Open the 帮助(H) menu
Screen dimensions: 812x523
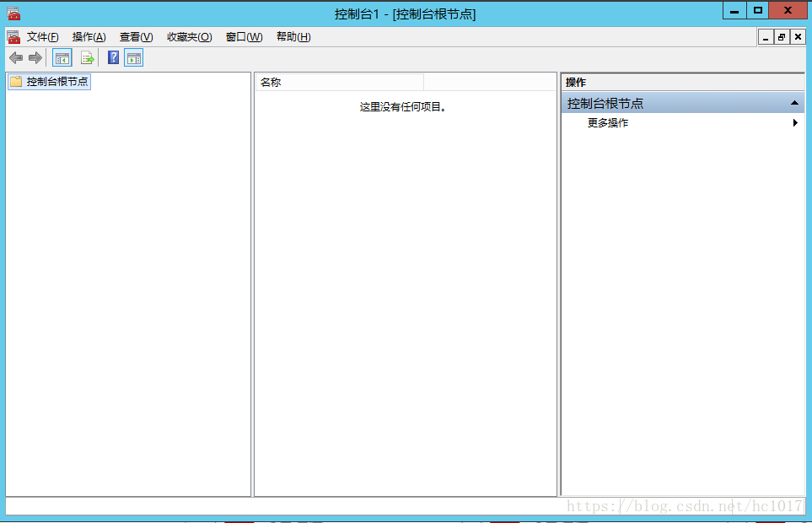293,37
